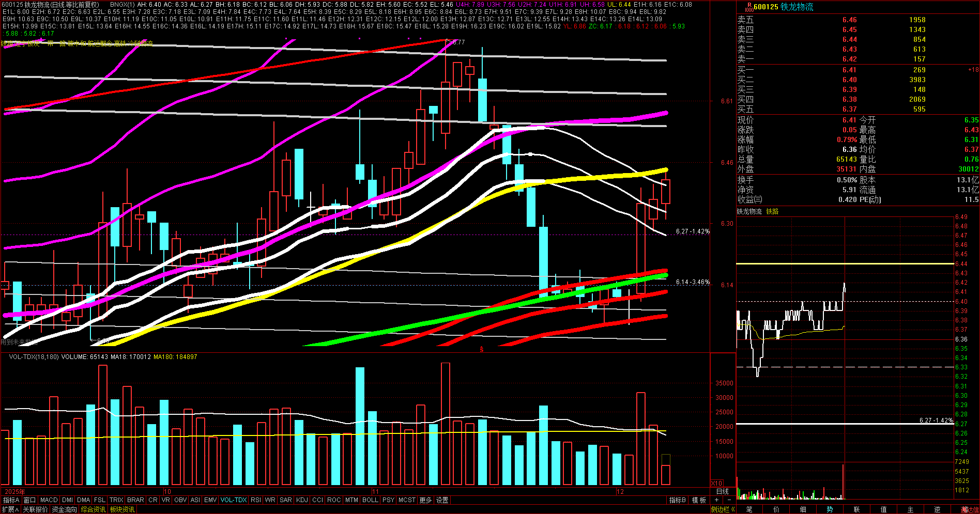Open the 模板 template menu
The image size is (980, 514).
point(699,500)
